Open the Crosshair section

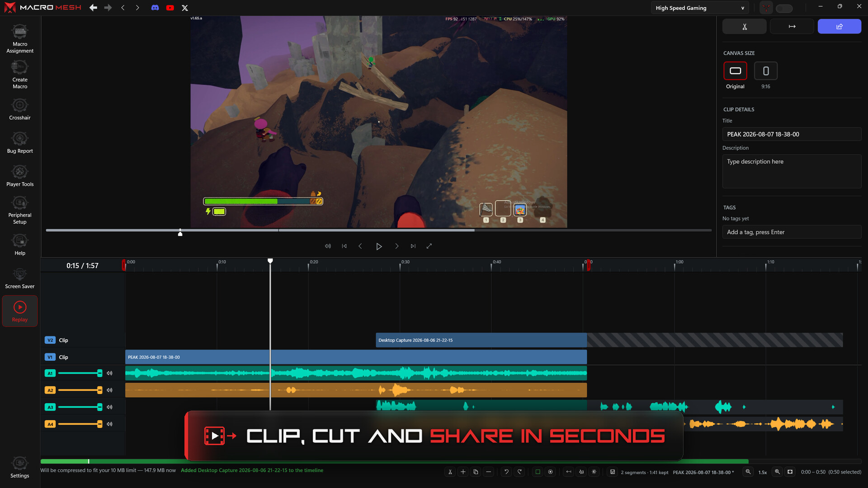coord(20,110)
